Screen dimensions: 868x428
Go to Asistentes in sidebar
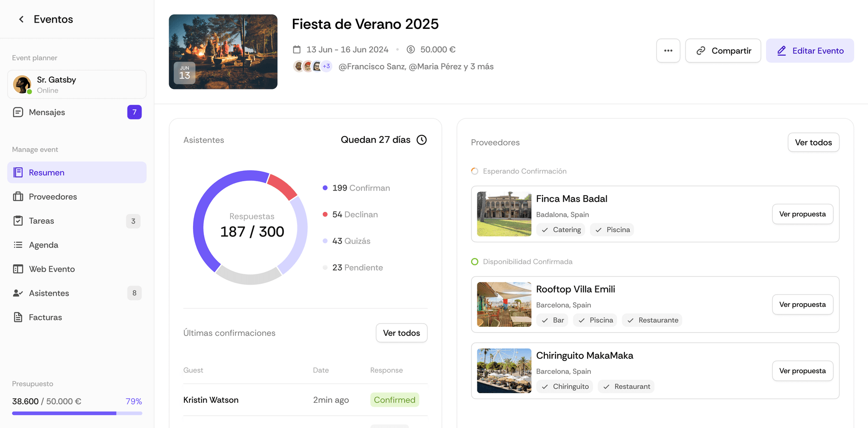[77, 293]
